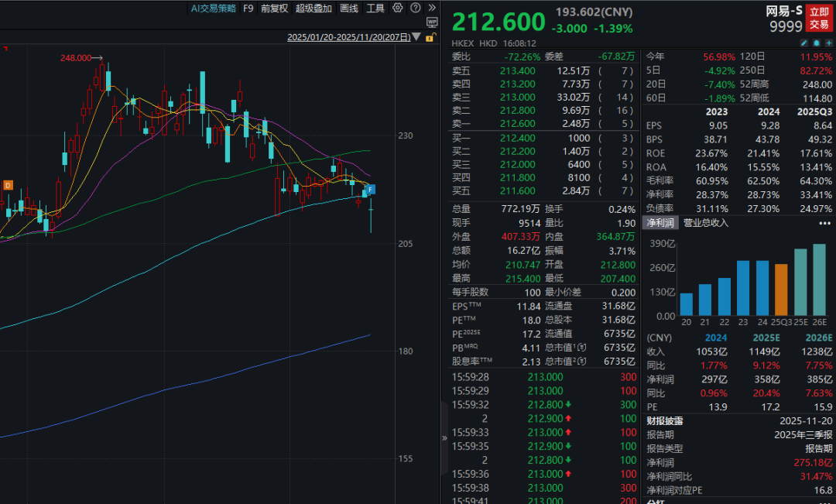The image size is (836, 504).
Task: Click the date range 2025/01/20-2025/11/20 link
Action: [348, 37]
